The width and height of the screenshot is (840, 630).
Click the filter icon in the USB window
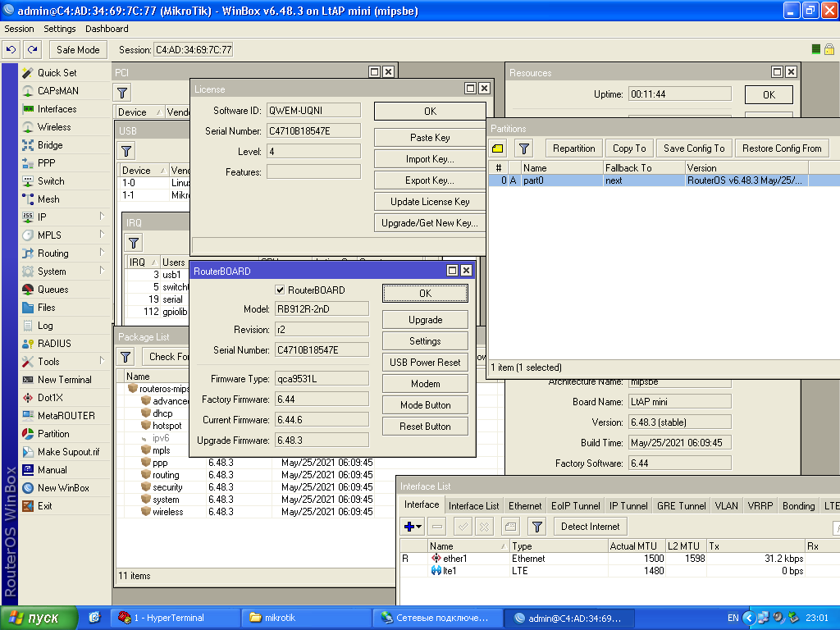pyautogui.click(x=126, y=151)
